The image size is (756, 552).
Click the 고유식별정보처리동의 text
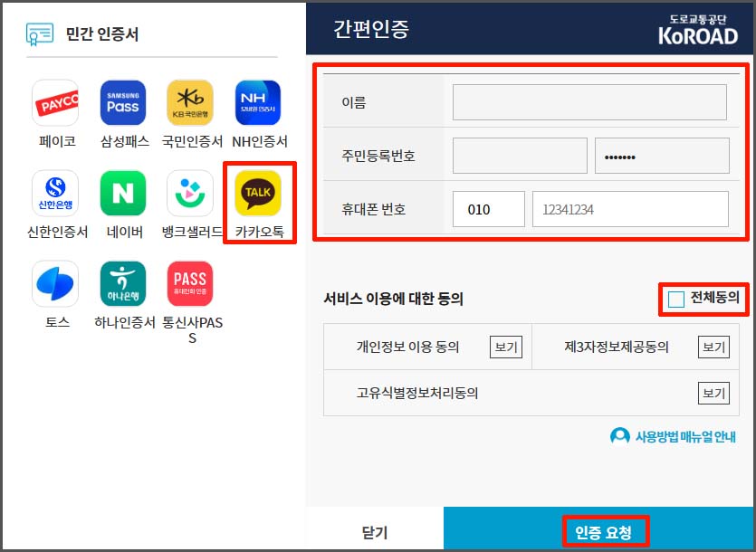coord(417,393)
